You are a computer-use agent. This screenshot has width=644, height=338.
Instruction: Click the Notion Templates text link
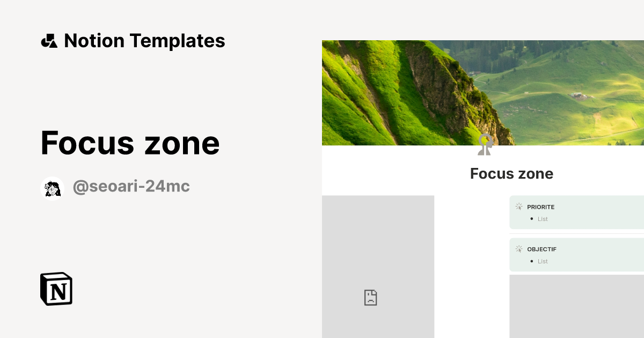coord(144,40)
